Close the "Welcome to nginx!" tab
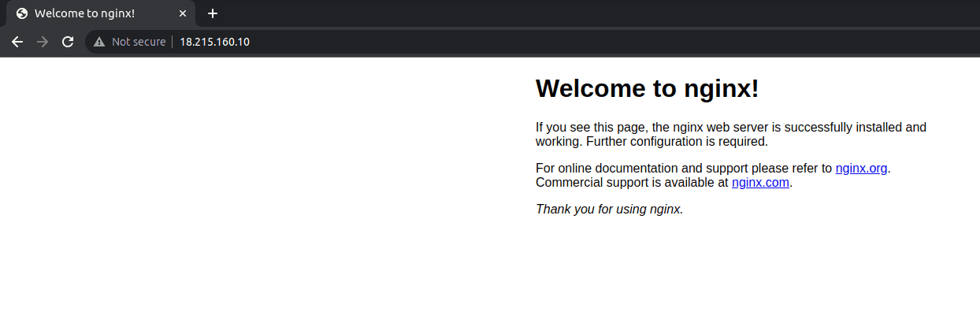The height and width of the screenshot is (323, 980). [x=183, y=13]
